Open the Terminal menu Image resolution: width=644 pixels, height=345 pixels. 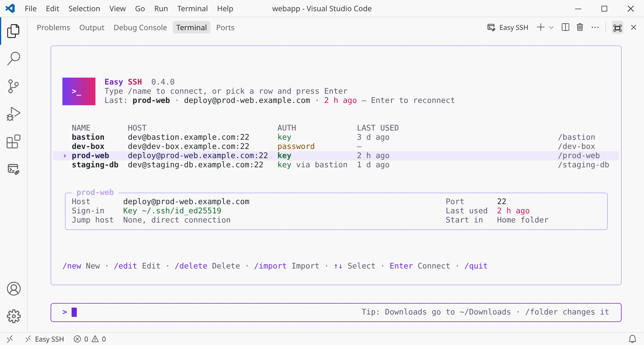[x=192, y=9]
